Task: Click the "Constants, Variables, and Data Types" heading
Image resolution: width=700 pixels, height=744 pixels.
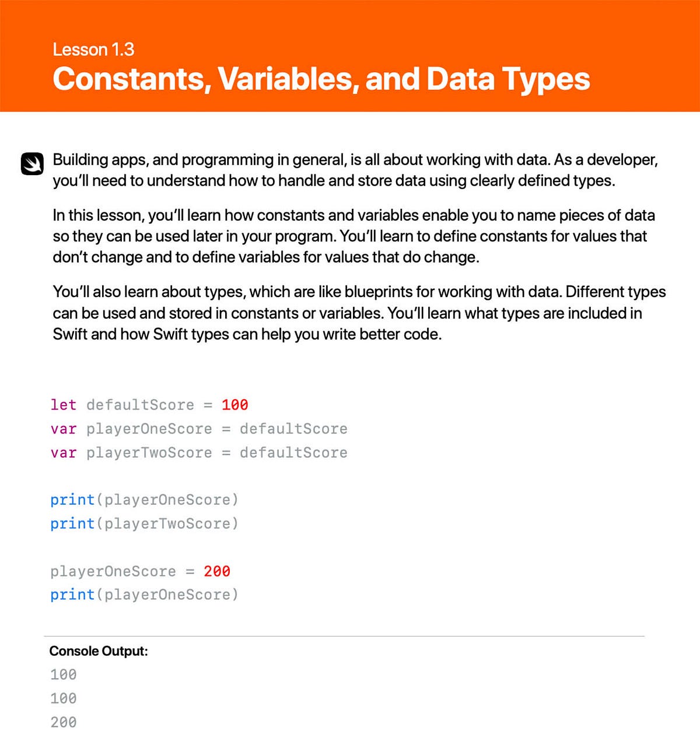Action: point(321,79)
